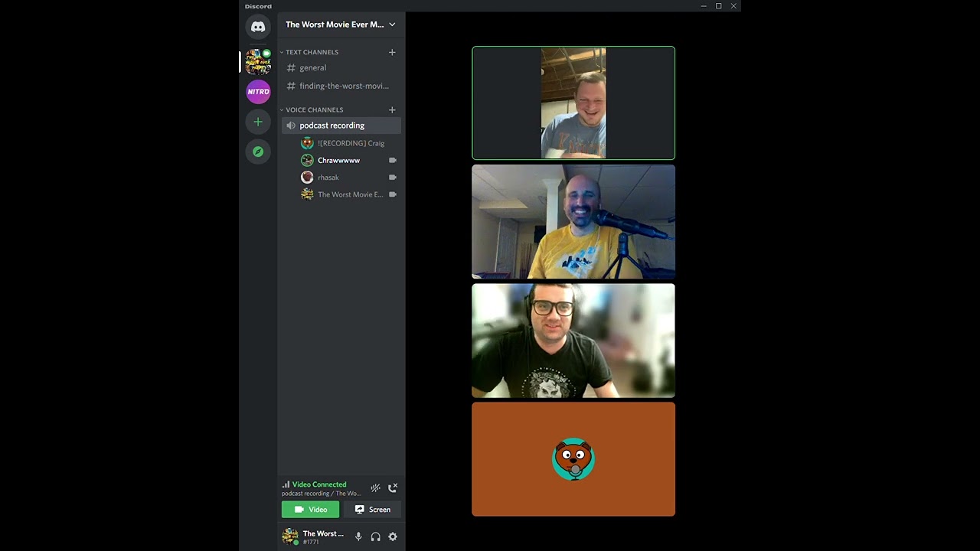Maximize the Discord window

718,6
